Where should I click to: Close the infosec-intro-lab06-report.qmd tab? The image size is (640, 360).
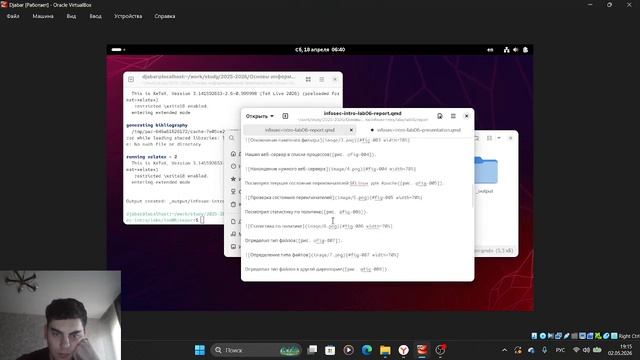(351, 130)
